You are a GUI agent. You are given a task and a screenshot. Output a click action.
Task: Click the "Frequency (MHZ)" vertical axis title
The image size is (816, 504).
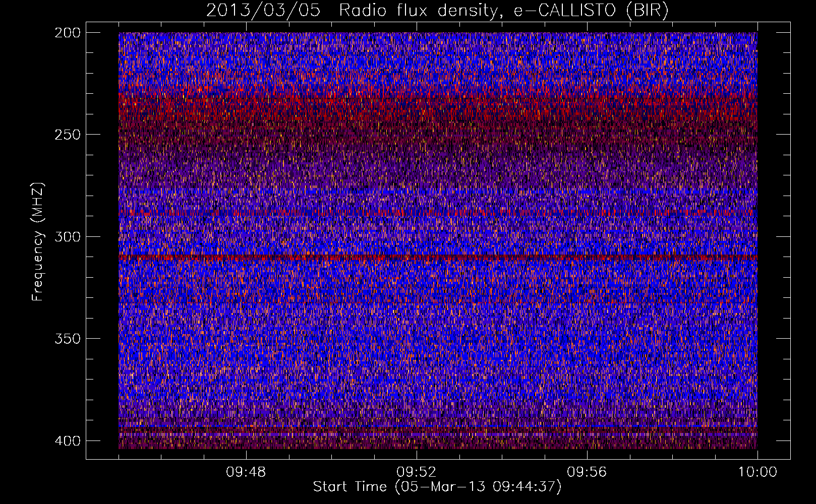38,242
